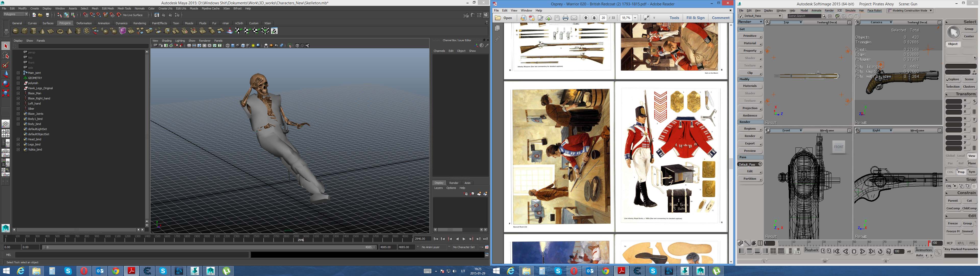Open the zoom percentage dropdown in Adobe Reader
Screen dimensions: 980x276
click(635, 18)
